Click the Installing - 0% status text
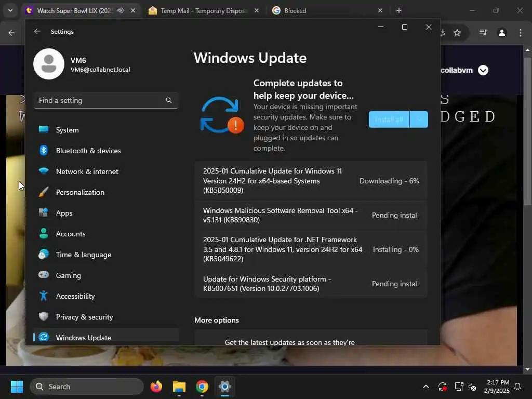The width and height of the screenshot is (532, 399). click(395, 249)
